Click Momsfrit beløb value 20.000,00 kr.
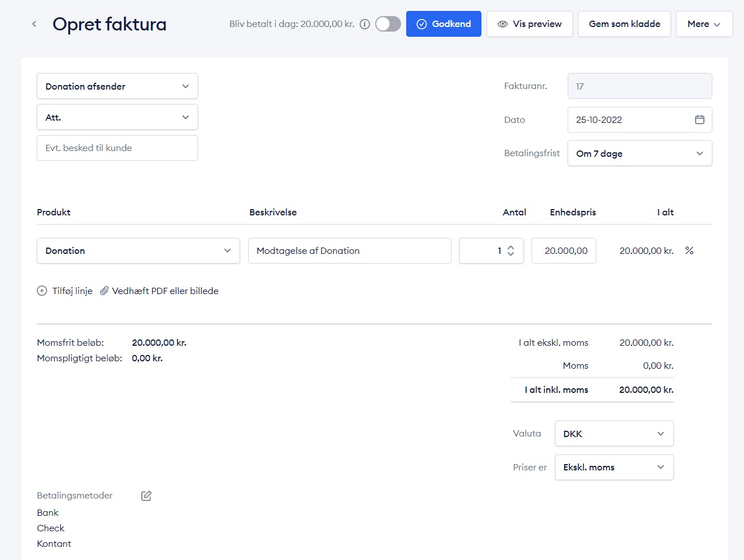 [159, 343]
